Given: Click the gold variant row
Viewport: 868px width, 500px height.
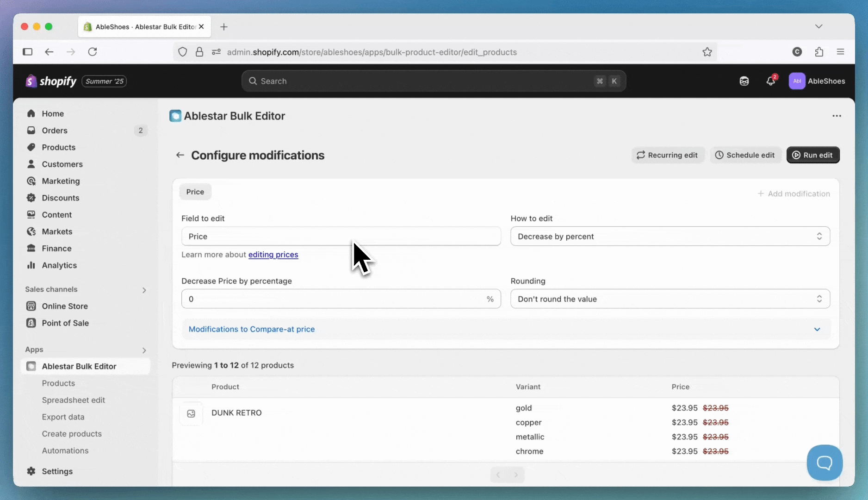Looking at the screenshot, I should click(x=524, y=408).
